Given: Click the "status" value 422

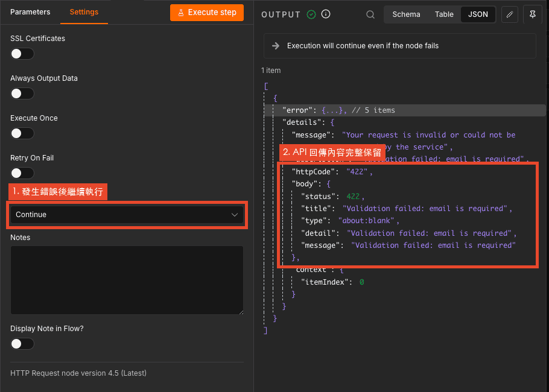Looking at the screenshot, I should (x=353, y=197).
